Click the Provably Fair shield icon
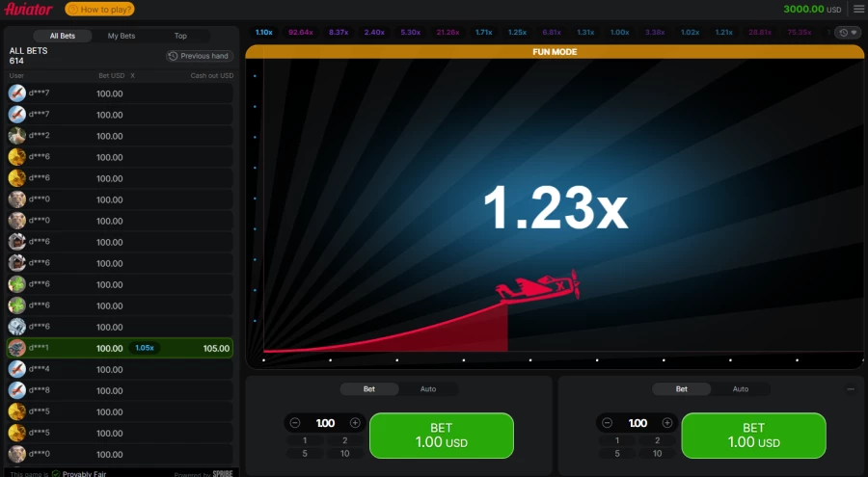 coord(56,473)
